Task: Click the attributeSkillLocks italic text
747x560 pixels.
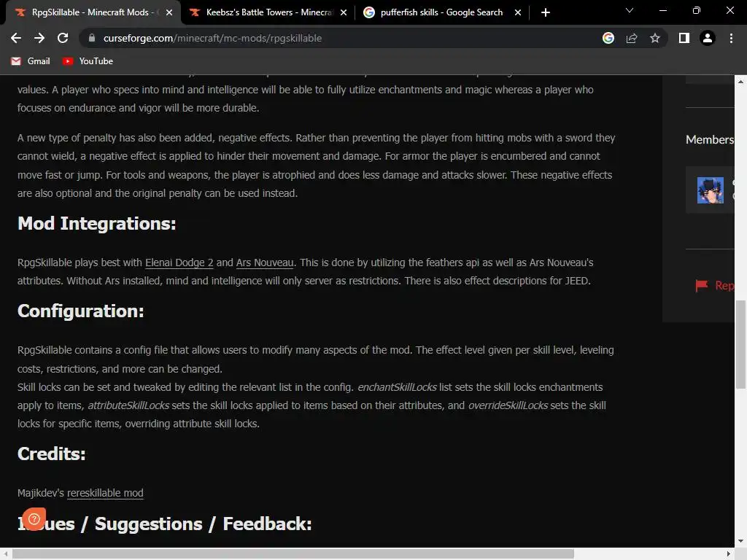Action: [128, 405]
